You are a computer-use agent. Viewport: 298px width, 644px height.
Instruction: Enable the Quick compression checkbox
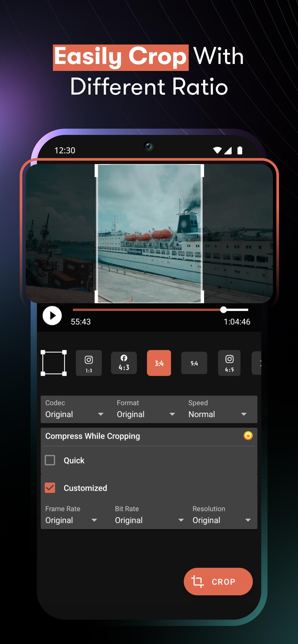(x=50, y=460)
